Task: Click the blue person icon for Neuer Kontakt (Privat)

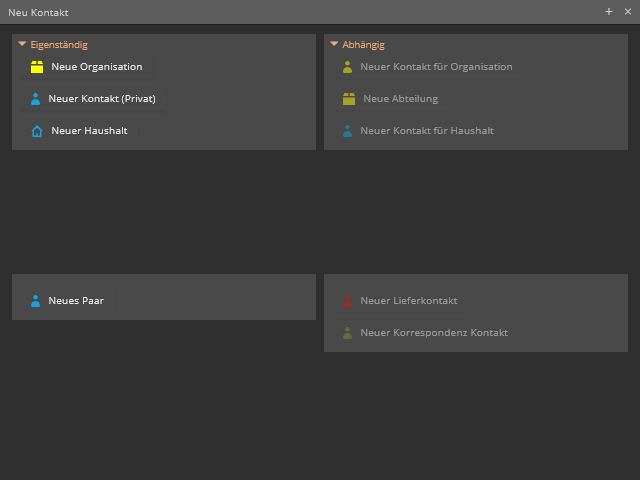Action: tap(36, 99)
